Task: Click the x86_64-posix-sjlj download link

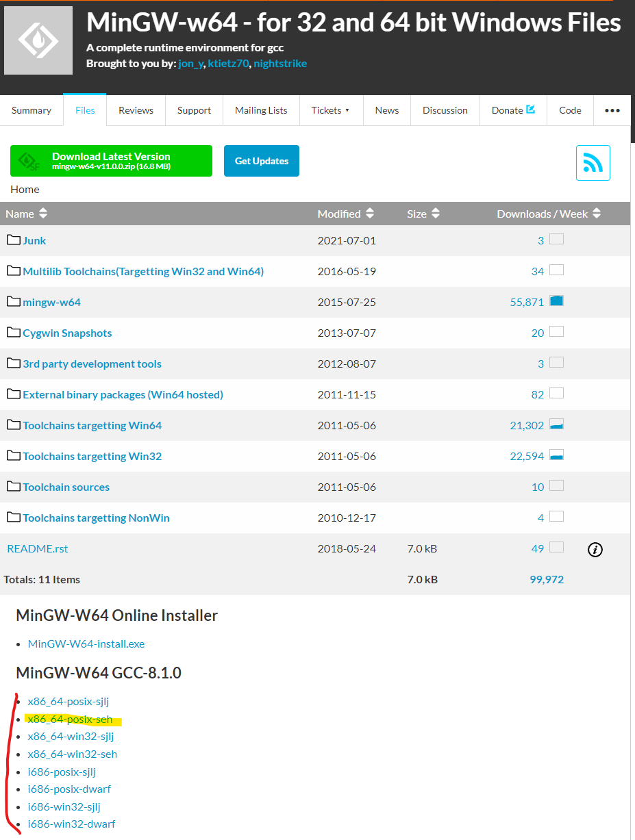Action: click(x=68, y=701)
